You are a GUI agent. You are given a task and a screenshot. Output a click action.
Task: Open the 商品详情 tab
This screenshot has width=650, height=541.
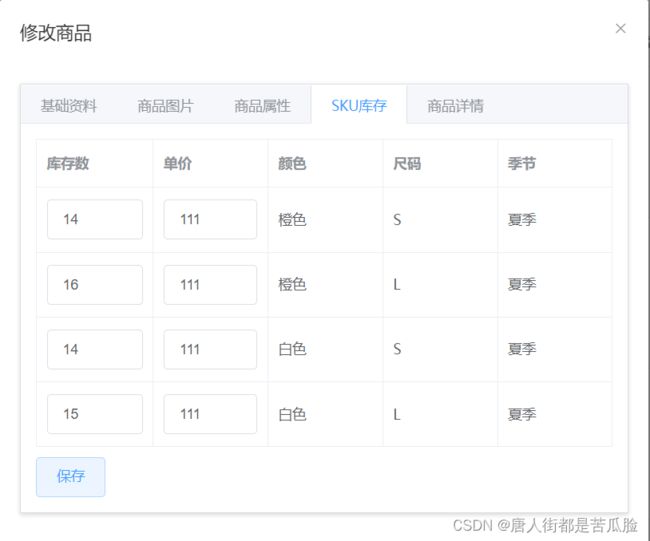[x=455, y=106]
